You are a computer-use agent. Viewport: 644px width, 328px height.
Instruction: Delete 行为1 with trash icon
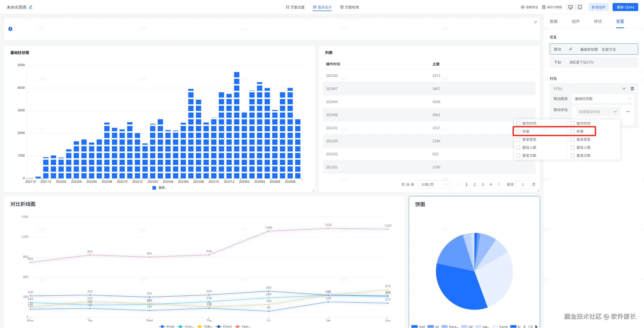click(x=632, y=88)
